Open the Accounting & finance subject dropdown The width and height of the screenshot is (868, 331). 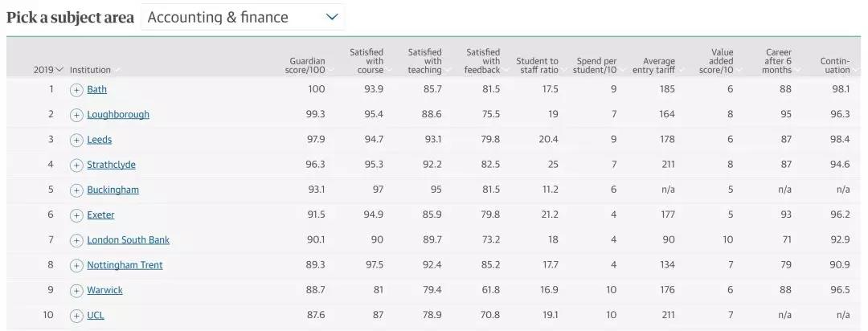(242, 17)
